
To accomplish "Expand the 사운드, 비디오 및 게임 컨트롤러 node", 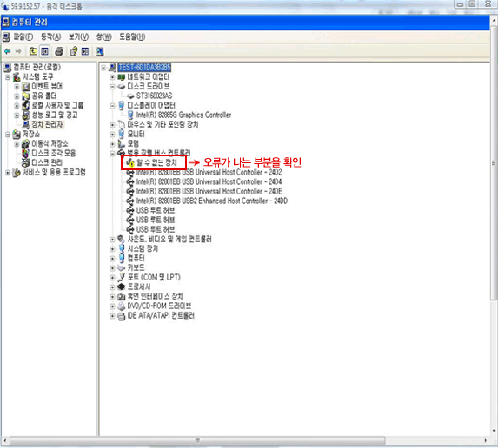I will 112,240.
